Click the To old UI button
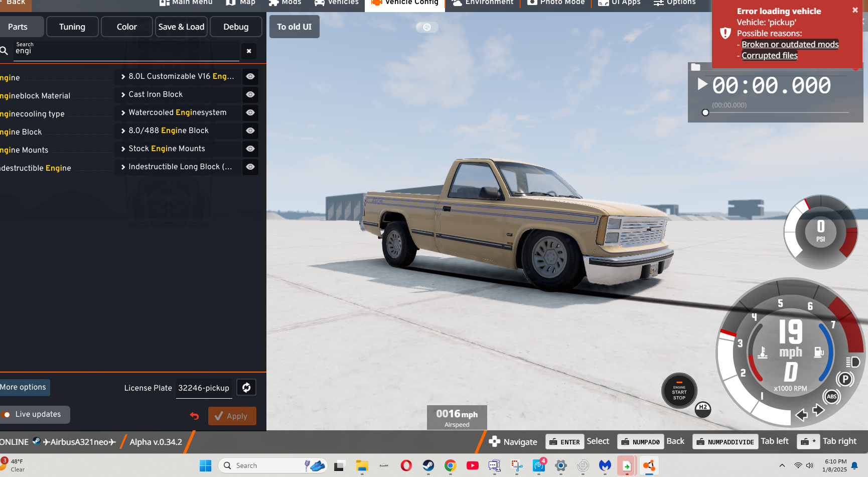 (x=295, y=27)
